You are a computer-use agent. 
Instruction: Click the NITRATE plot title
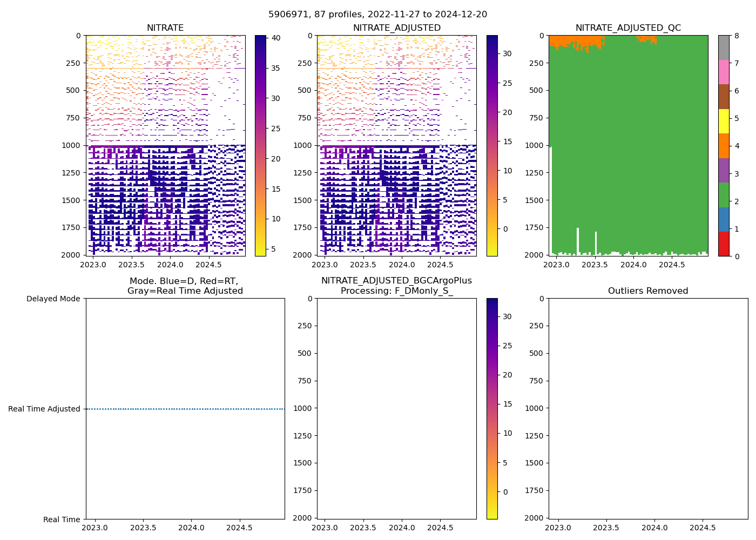click(x=165, y=28)
